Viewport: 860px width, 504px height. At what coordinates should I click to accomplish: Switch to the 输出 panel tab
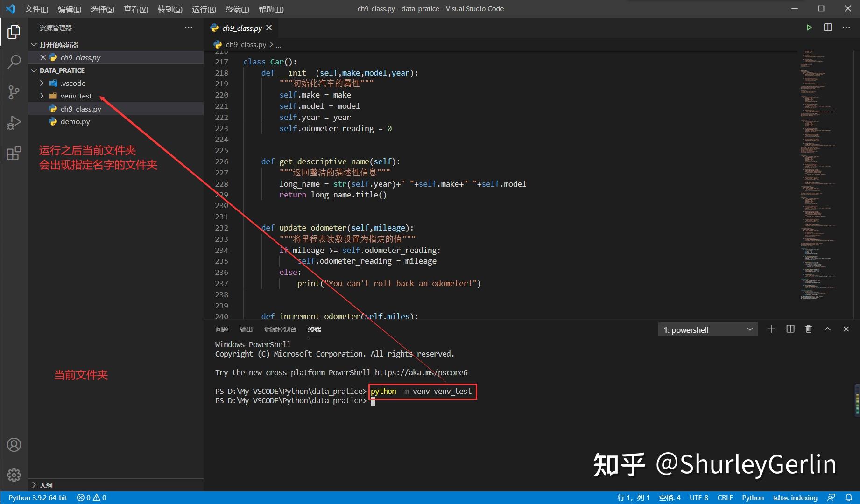coord(247,329)
